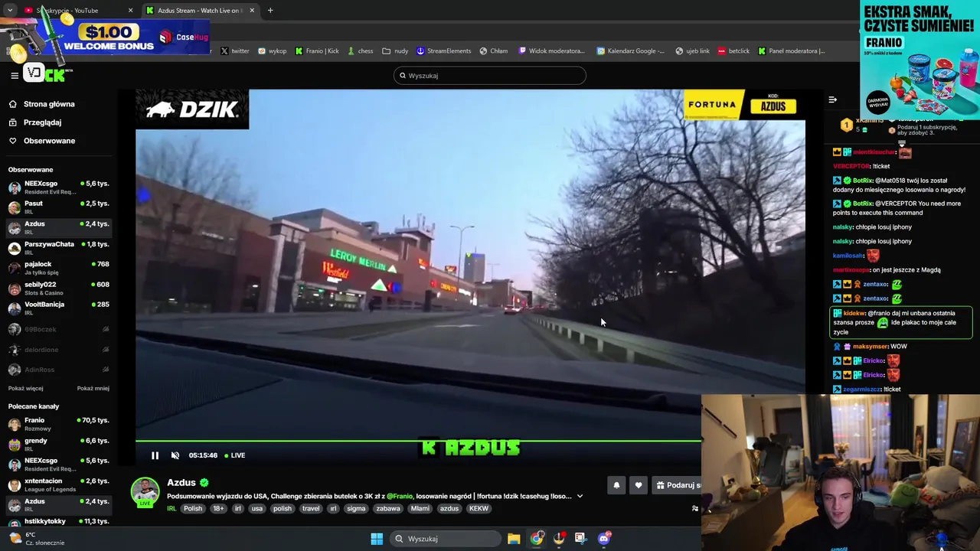
Task: Open the Kalendarz Google bookmark
Action: pyautogui.click(x=631, y=51)
